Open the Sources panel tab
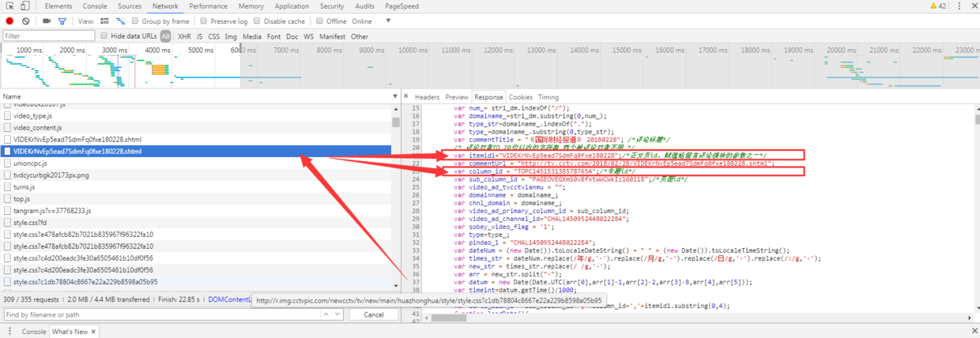 pos(130,6)
